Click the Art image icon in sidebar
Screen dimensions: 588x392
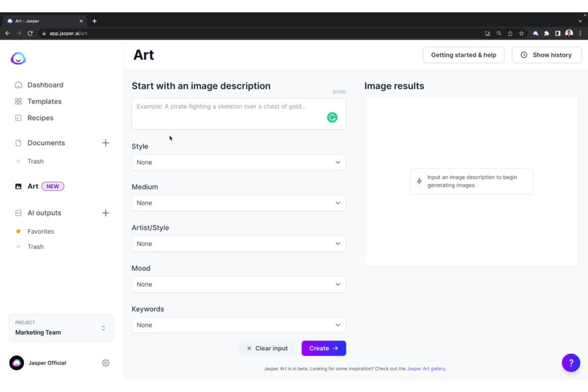18,186
